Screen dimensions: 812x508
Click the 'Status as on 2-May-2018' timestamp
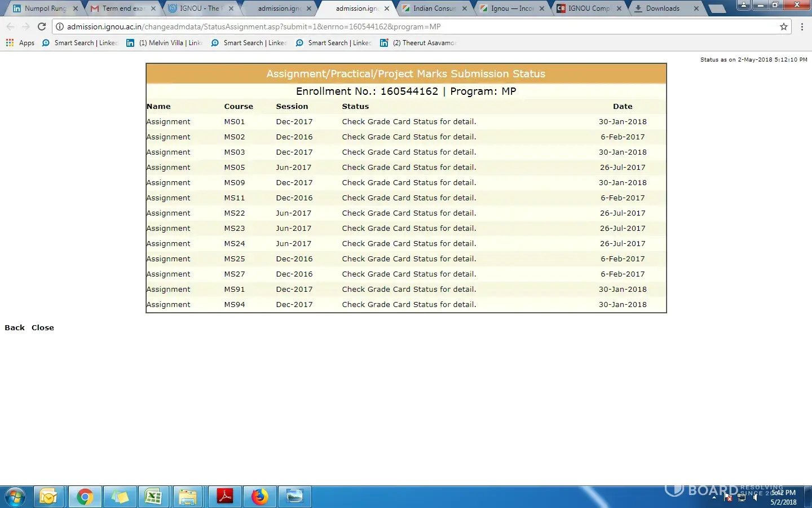(x=754, y=59)
